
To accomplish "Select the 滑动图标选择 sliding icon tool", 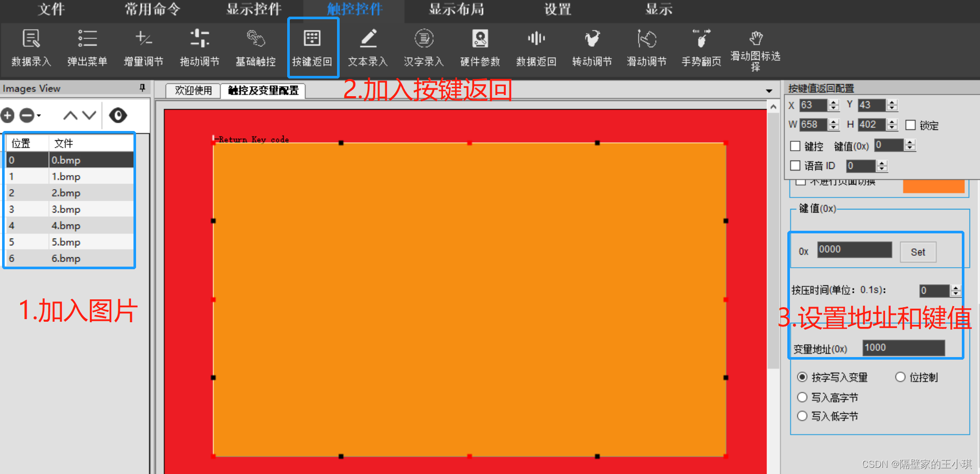I will click(756, 50).
